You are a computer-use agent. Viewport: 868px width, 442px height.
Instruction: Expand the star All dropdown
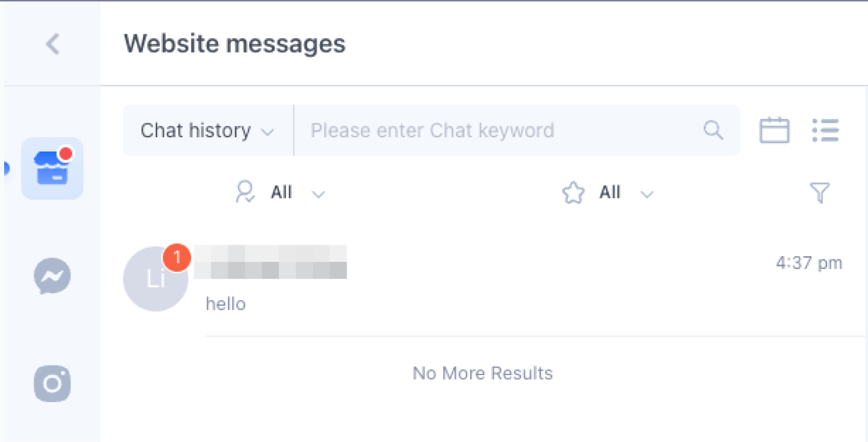[625, 193]
